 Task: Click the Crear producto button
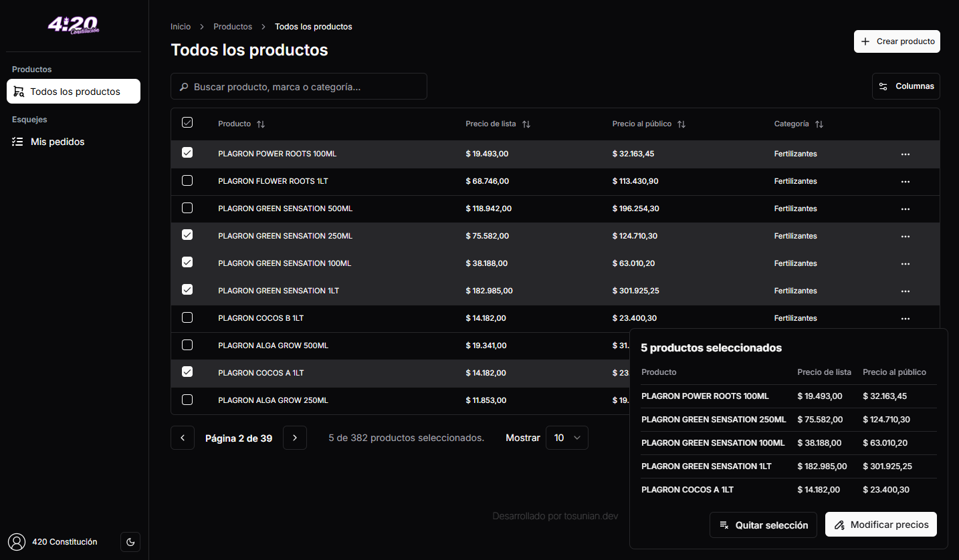[x=897, y=41]
